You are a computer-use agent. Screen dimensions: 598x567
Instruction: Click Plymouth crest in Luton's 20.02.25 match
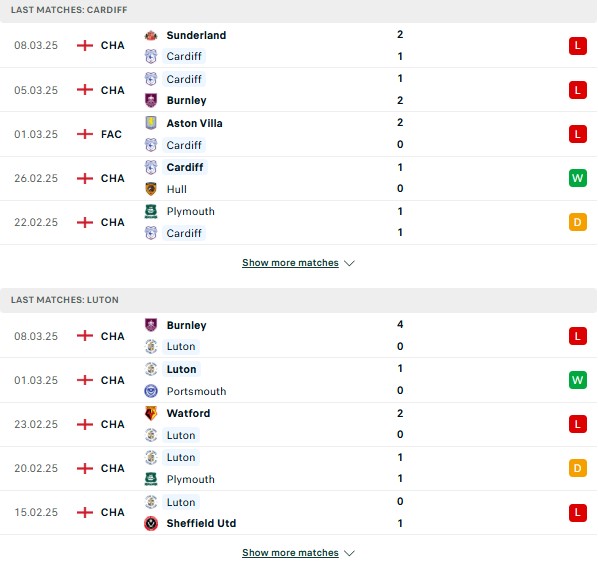tap(151, 479)
